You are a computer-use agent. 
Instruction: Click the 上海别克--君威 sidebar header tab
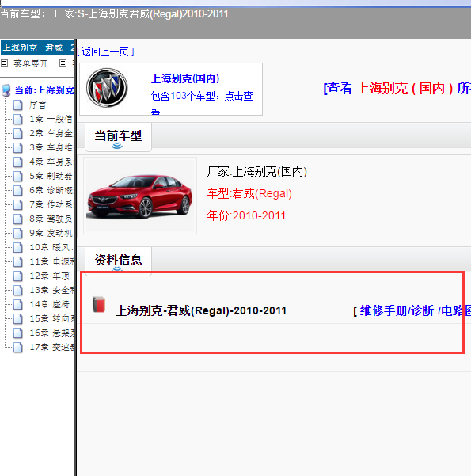[37, 48]
